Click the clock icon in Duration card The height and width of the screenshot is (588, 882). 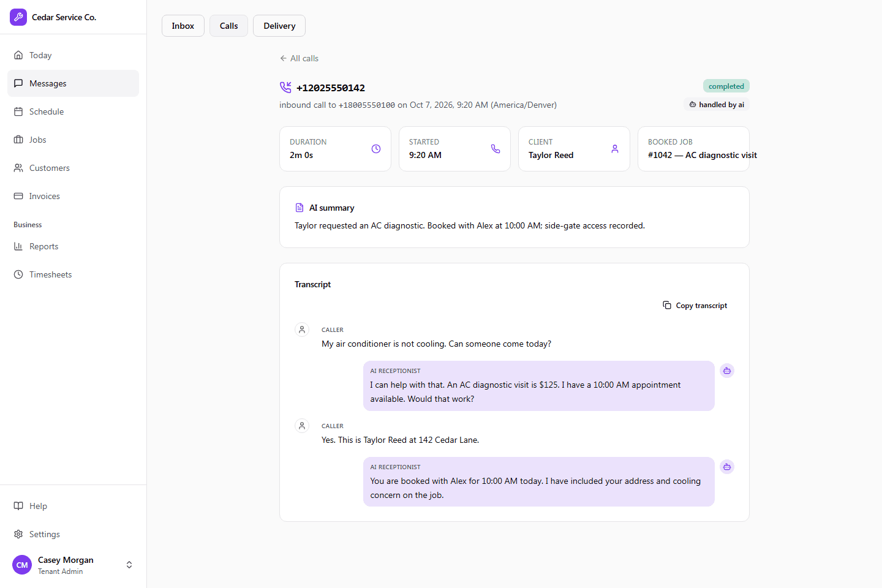[x=376, y=149]
